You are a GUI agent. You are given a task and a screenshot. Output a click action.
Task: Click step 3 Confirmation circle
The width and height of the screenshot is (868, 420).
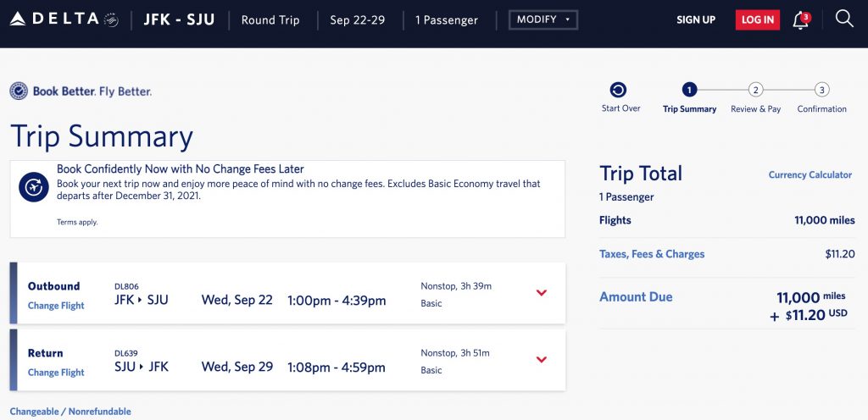[x=821, y=90]
